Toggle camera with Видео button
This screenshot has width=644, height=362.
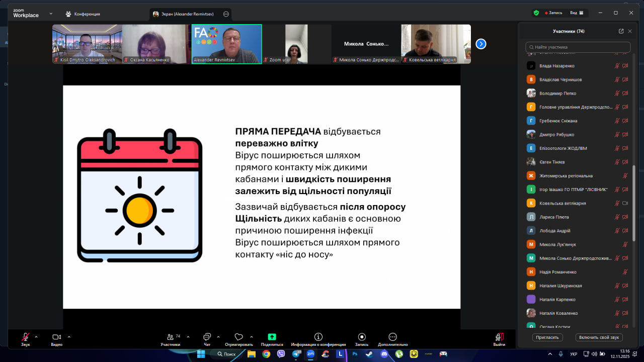click(56, 337)
